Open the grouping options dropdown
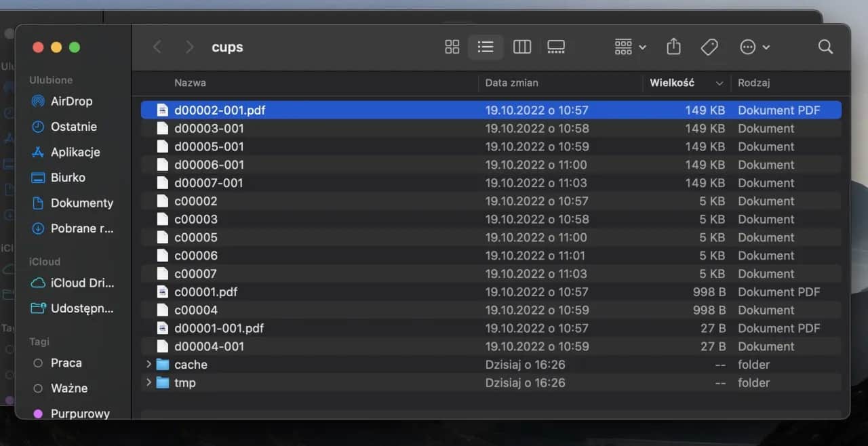The image size is (868, 446). (x=629, y=47)
